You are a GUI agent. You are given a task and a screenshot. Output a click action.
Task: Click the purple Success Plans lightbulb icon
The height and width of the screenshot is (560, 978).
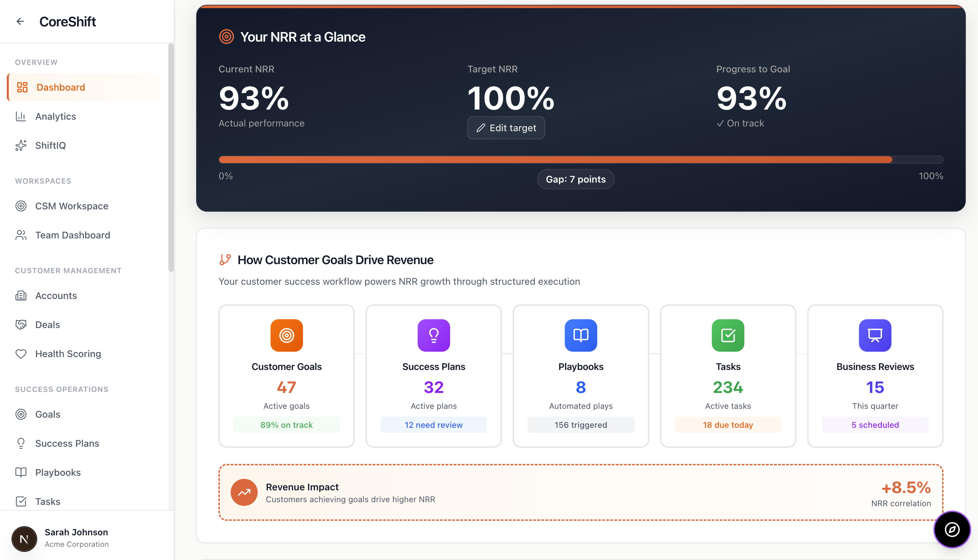pyautogui.click(x=434, y=335)
